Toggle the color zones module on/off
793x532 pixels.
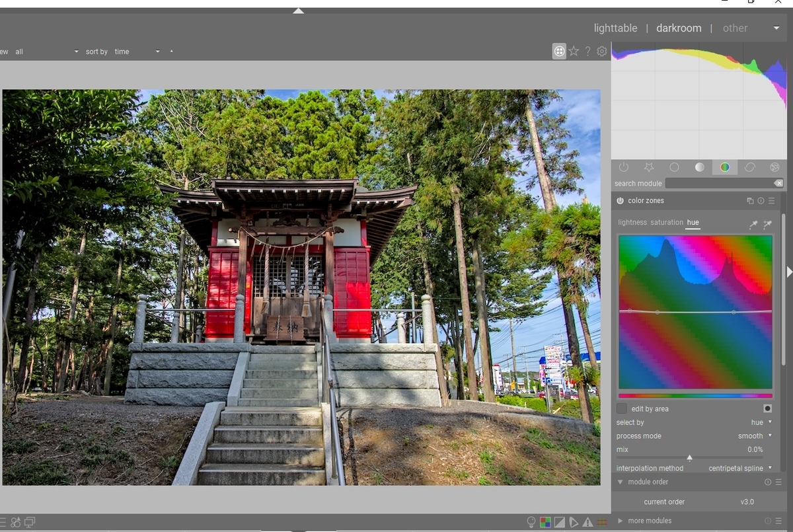(620, 201)
